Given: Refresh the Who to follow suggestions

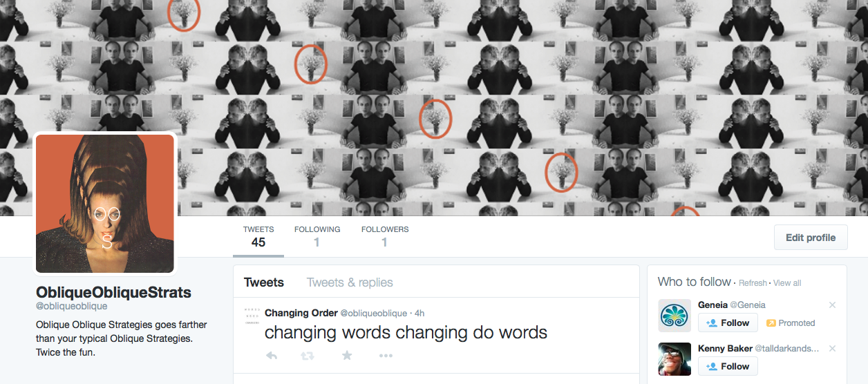Looking at the screenshot, I should pos(753,283).
